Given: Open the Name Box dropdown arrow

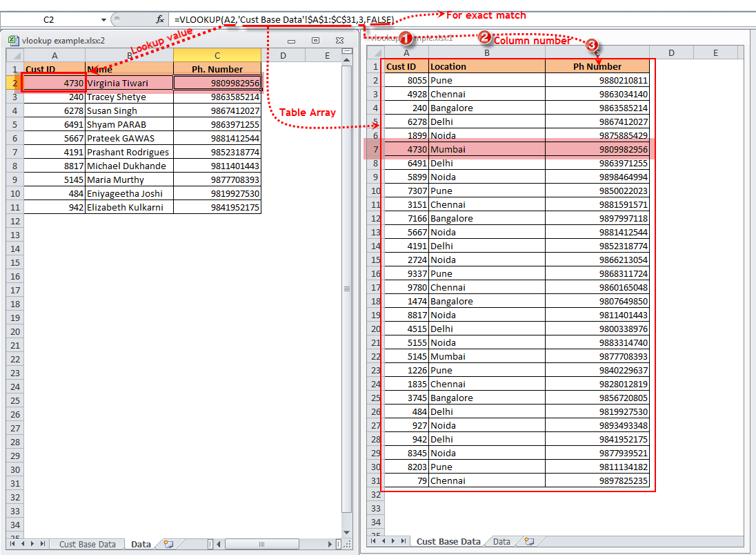Looking at the screenshot, I should pos(103,19).
